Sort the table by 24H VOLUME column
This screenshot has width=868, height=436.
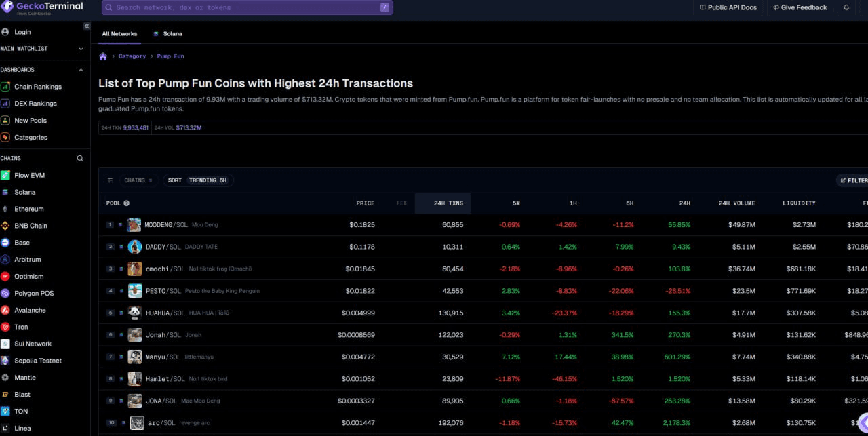736,203
